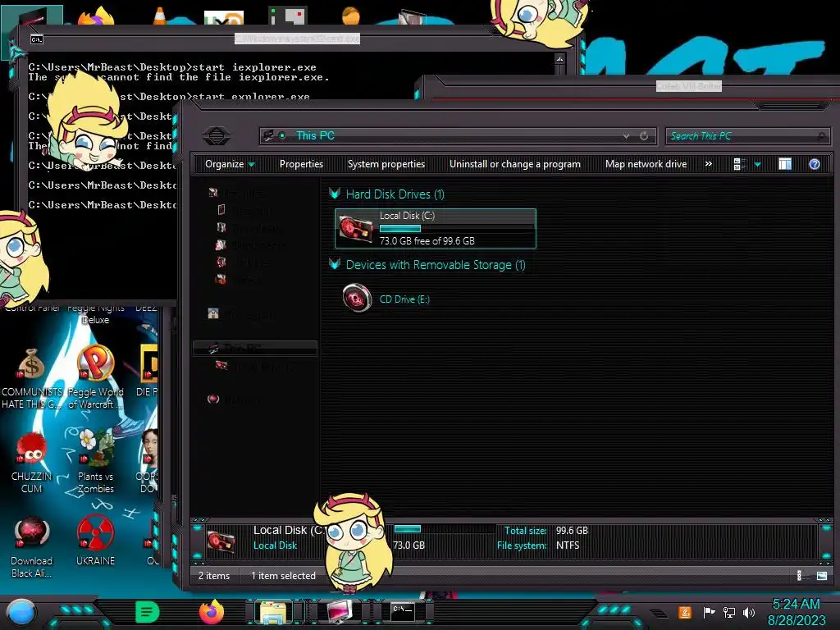Open COMMUNISTS HATE THIS G... desktop icon
The width and height of the screenshot is (840, 630).
point(31,379)
